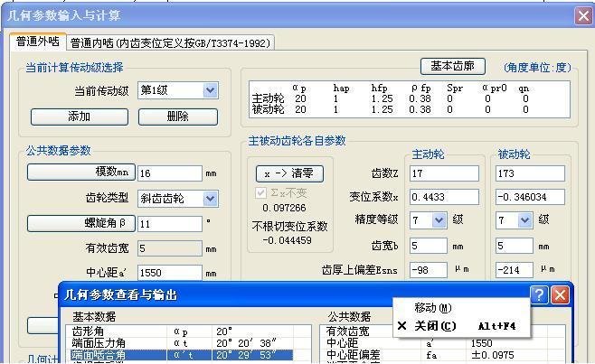Edit 被动轮 齿宽b field

click(515, 246)
